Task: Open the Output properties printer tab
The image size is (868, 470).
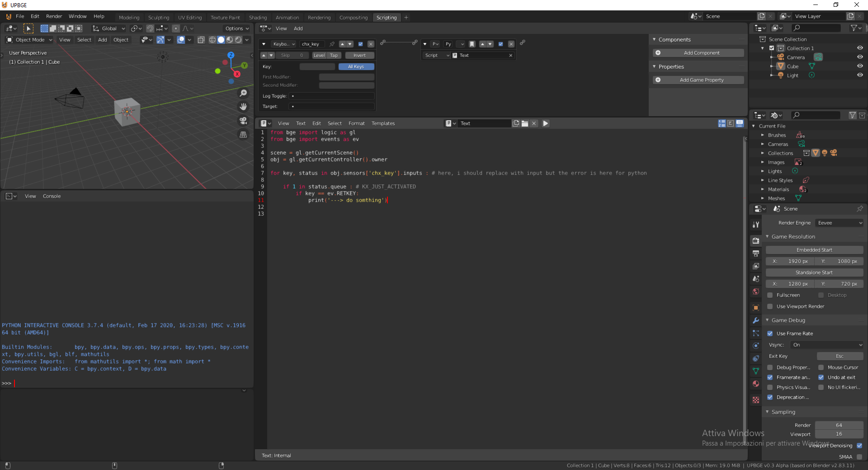Action: (756, 254)
